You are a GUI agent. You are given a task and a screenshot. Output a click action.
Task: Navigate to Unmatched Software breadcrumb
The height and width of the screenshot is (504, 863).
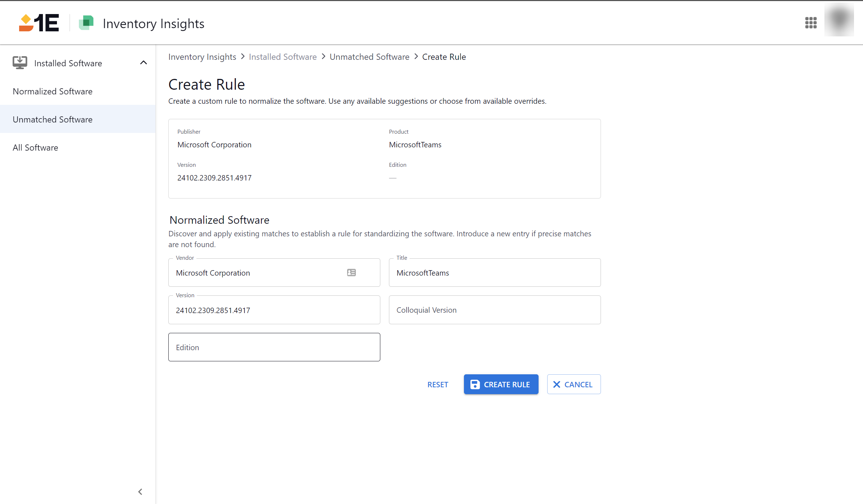tap(369, 57)
